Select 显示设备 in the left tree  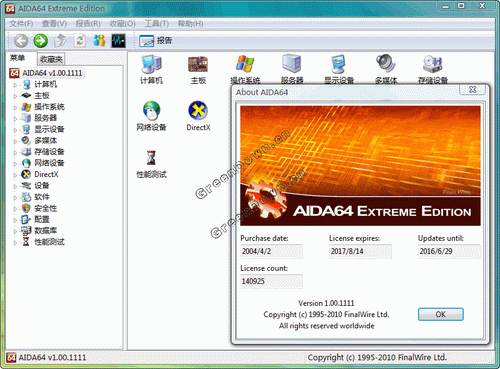pyautogui.click(x=49, y=129)
